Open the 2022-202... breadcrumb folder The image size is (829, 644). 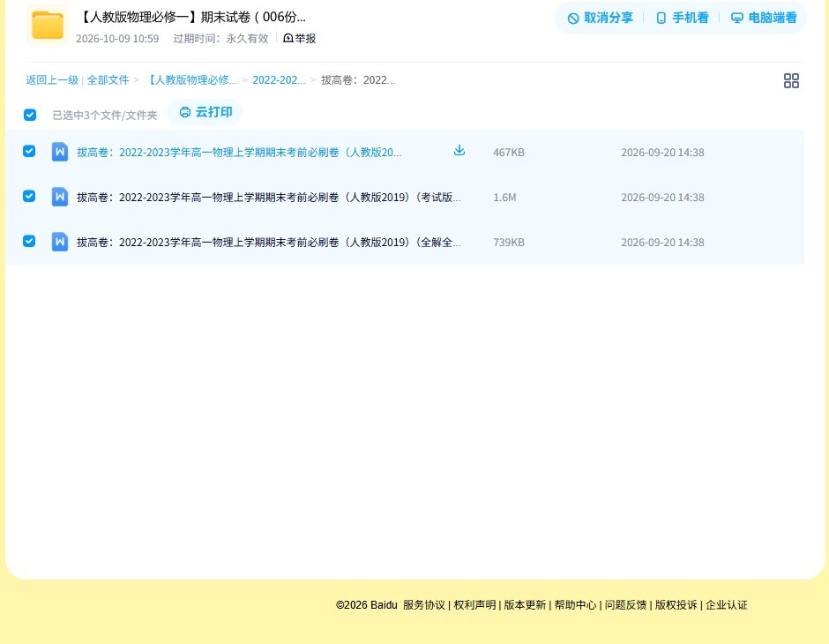click(x=279, y=80)
